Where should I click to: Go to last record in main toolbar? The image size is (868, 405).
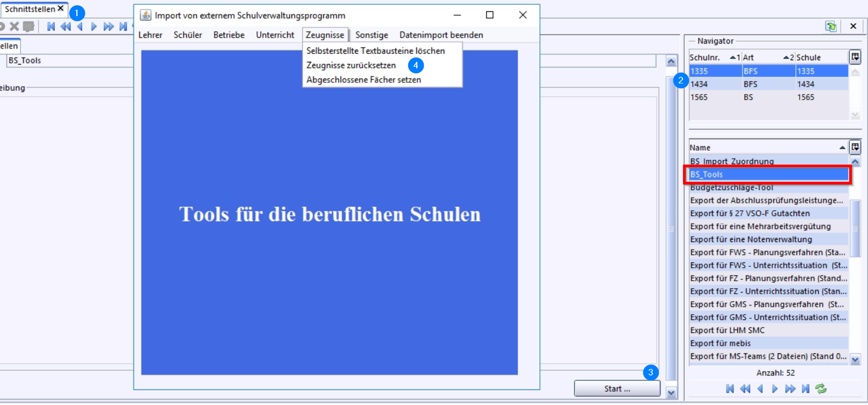coord(123,26)
